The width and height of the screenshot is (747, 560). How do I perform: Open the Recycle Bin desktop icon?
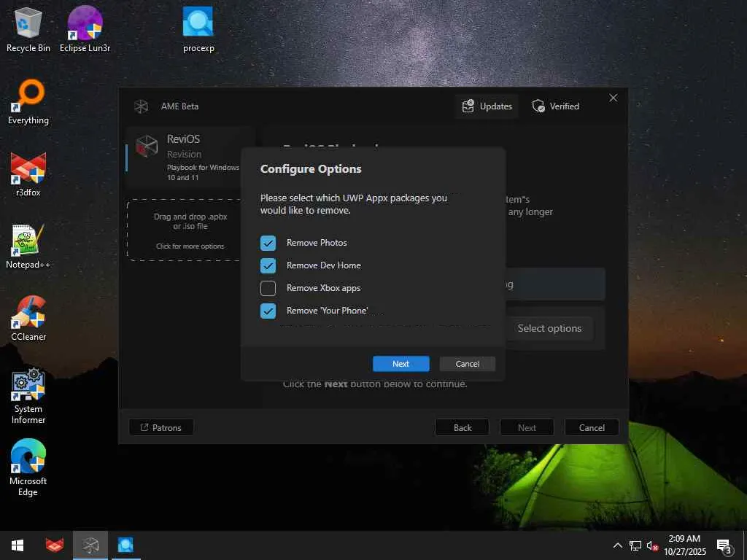tap(28, 31)
